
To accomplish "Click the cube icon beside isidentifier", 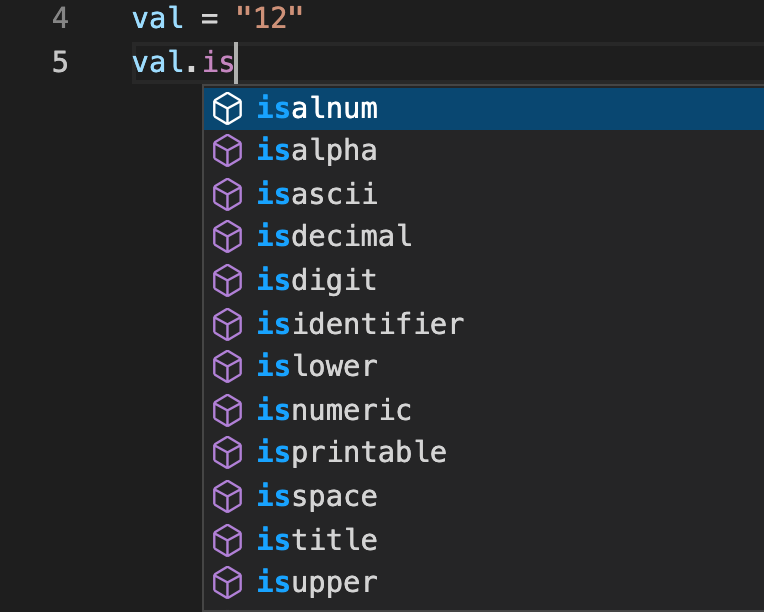I will coord(228,325).
